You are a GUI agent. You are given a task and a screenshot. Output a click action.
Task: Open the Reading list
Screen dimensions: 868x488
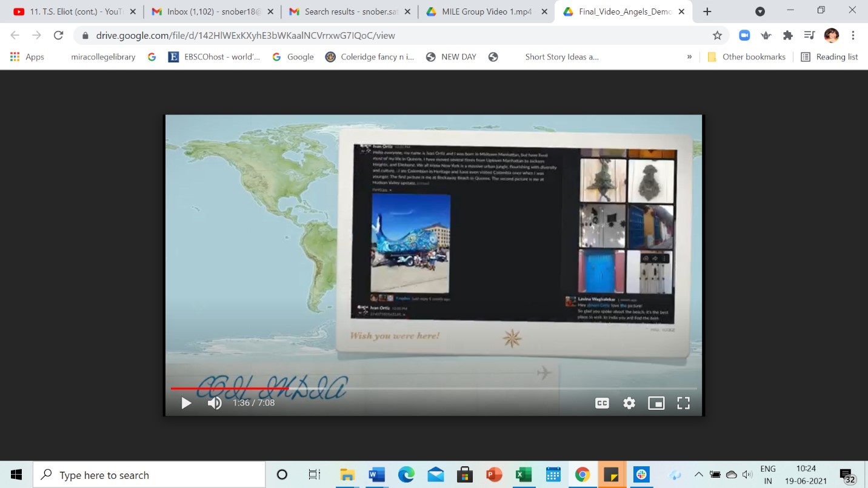click(x=829, y=57)
